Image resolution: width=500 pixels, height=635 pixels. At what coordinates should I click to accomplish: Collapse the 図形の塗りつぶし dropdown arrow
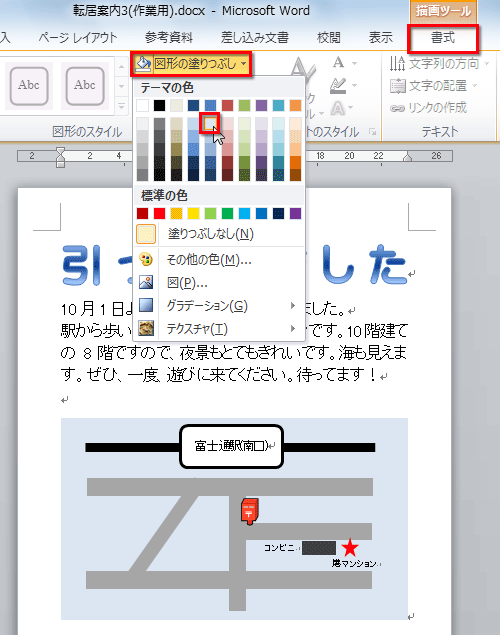tap(243, 64)
